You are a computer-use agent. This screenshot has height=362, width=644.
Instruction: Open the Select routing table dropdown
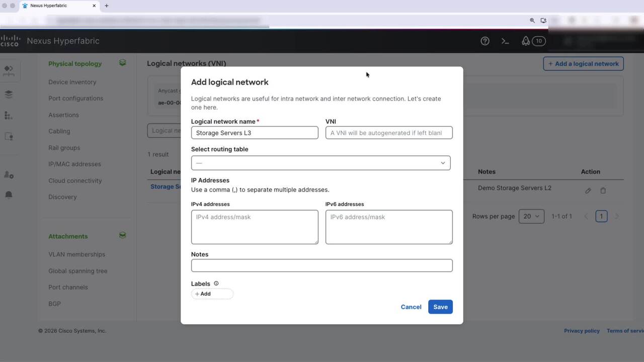(320, 163)
